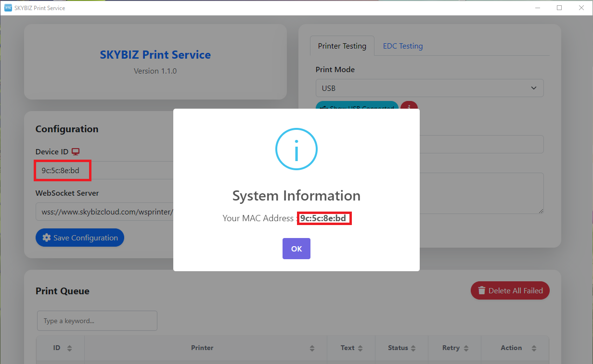Click the large blue info icon in the dialog
This screenshot has width=593, height=364.
(x=296, y=149)
